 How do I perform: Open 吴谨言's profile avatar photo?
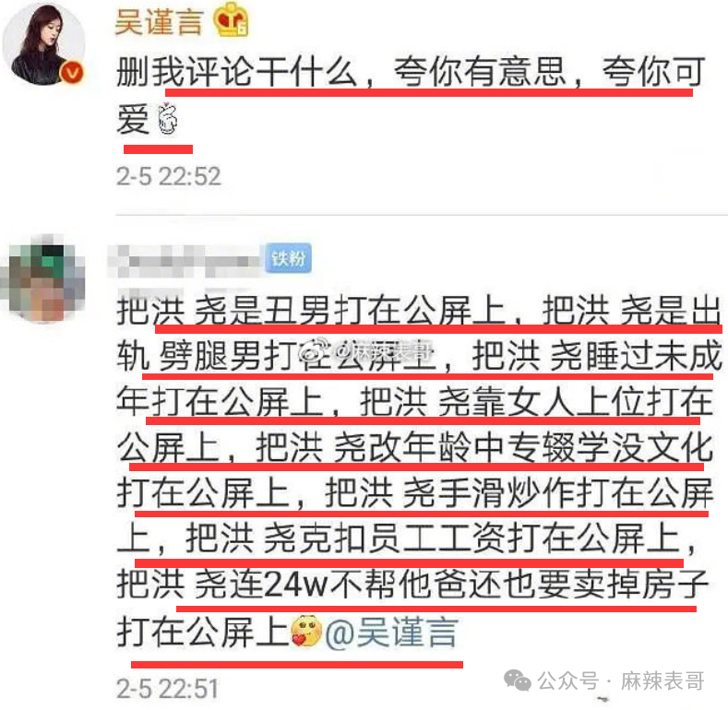43,44
